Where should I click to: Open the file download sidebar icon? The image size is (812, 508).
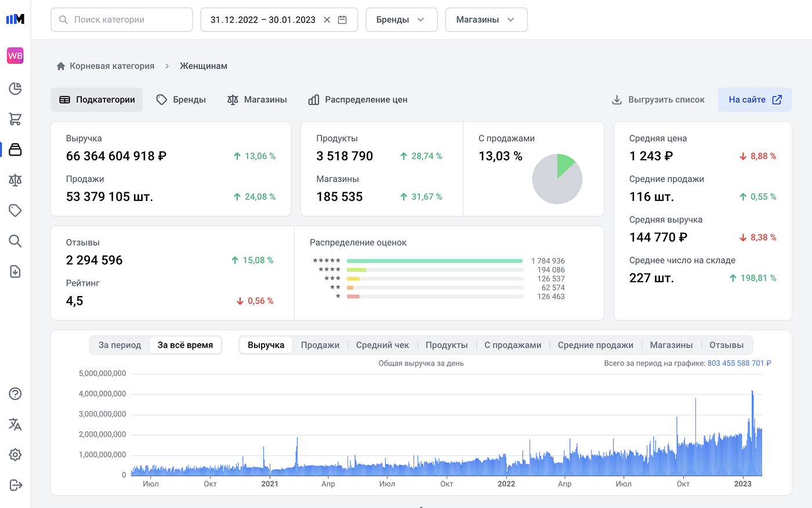click(15, 271)
